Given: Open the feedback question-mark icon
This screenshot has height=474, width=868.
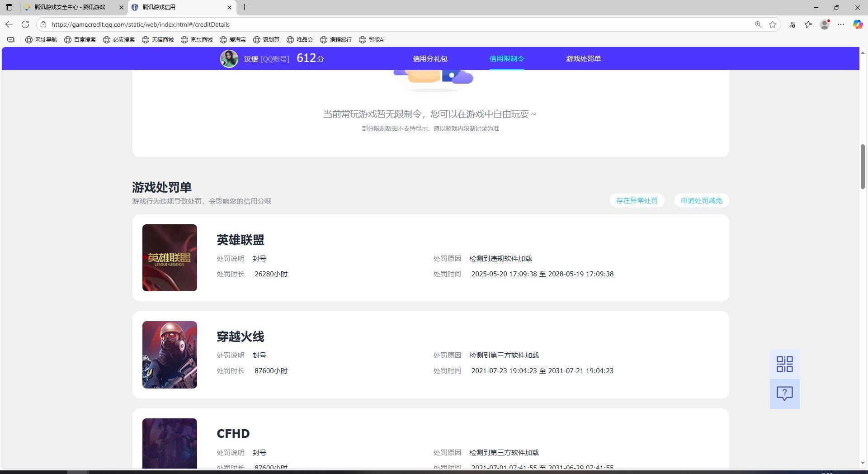Looking at the screenshot, I should pyautogui.click(x=784, y=393).
